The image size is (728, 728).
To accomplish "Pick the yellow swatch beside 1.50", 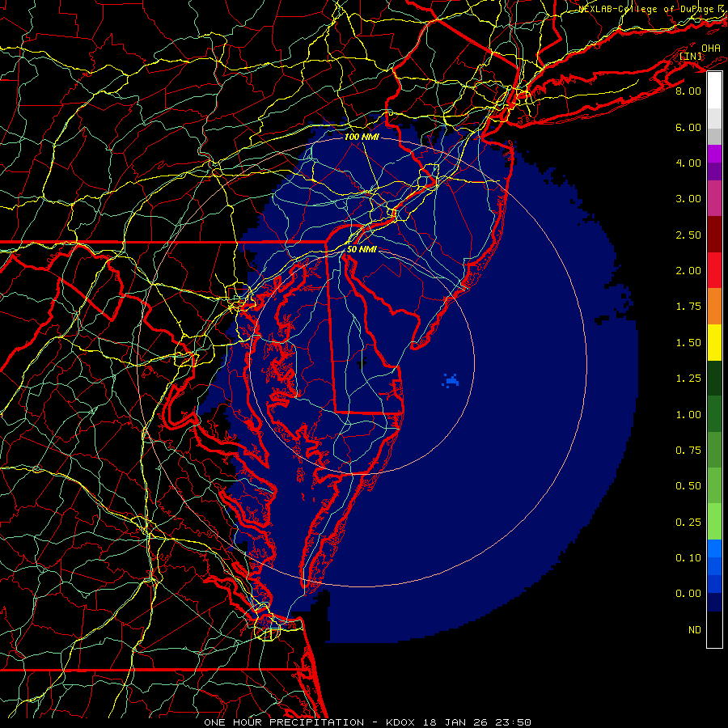I will click(x=714, y=342).
